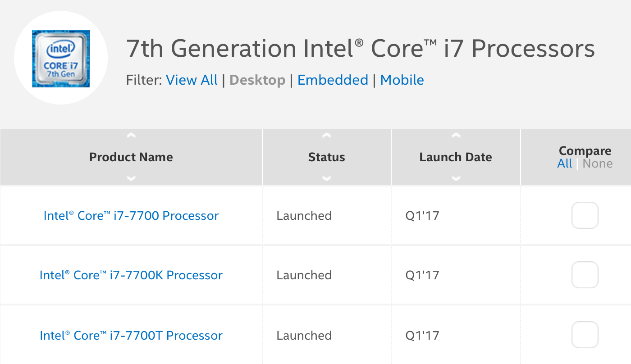
Task: Select the Mobile filter
Action: (402, 80)
